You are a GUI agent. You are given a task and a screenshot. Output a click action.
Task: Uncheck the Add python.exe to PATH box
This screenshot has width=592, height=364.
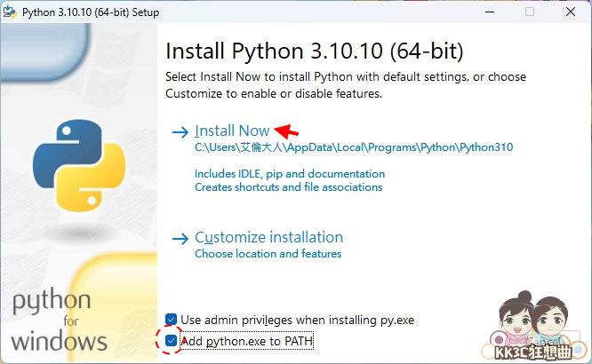[172, 341]
